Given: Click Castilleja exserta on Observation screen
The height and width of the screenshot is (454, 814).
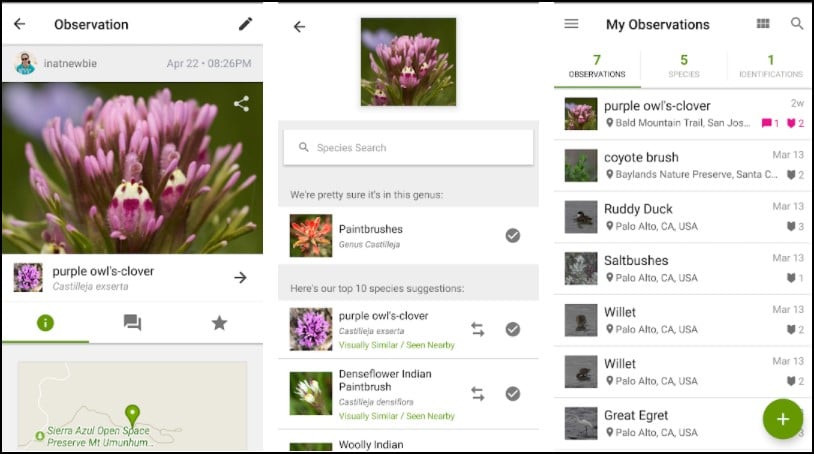Looking at the screenshot, I should pos(90,286).
